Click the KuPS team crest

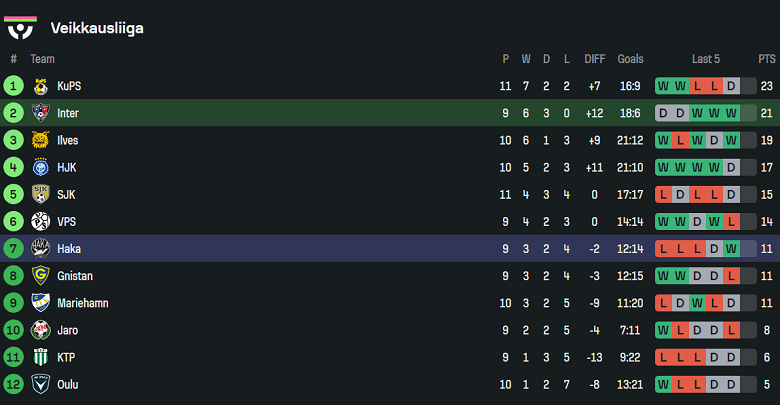tap(41, 86)
